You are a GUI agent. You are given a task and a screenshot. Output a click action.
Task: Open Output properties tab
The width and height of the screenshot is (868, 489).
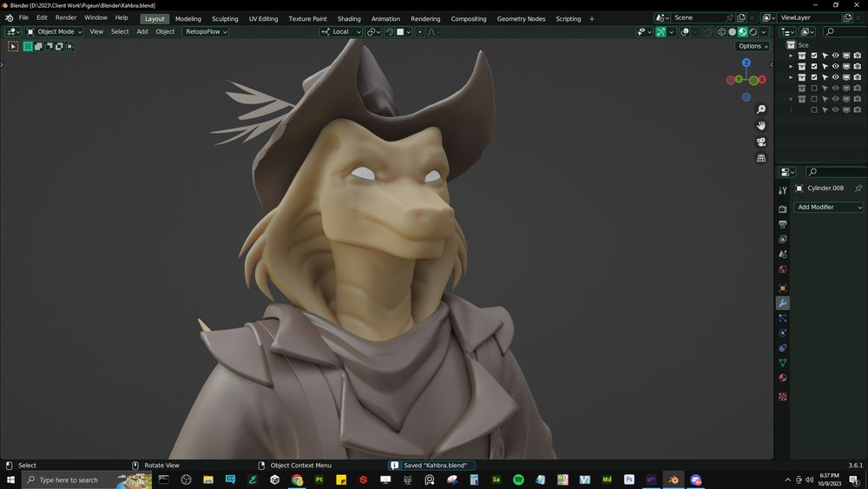tap(783, 224)
